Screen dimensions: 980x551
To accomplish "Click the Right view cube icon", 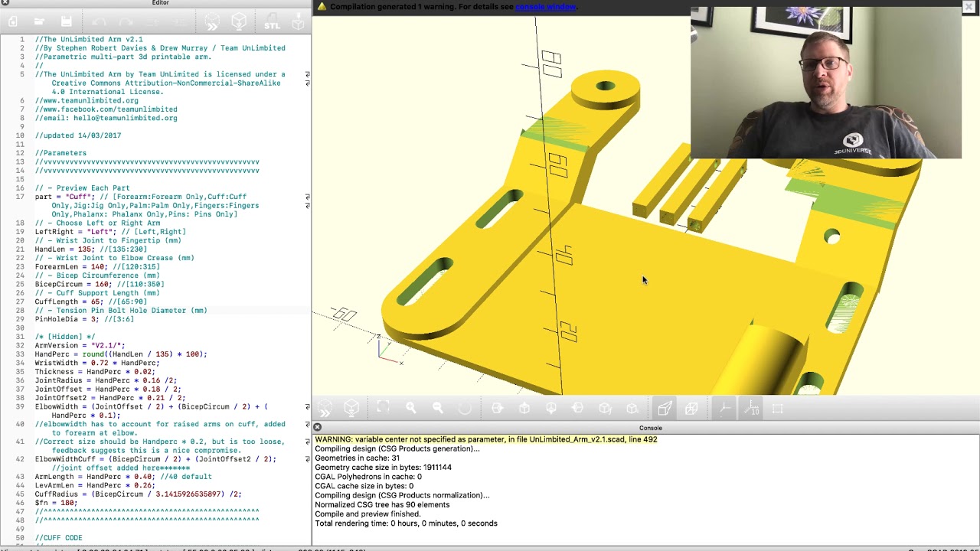I will point(497,409).
